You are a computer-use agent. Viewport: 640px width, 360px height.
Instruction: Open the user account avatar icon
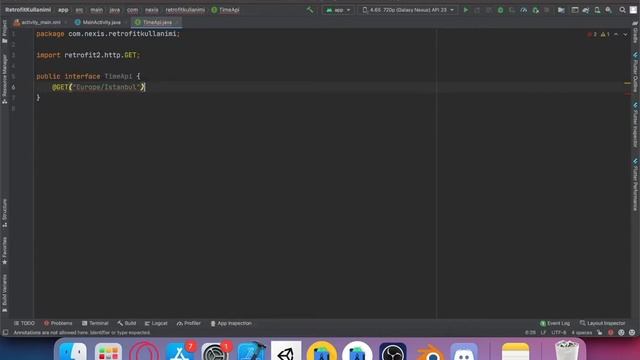tap(633, 10)
